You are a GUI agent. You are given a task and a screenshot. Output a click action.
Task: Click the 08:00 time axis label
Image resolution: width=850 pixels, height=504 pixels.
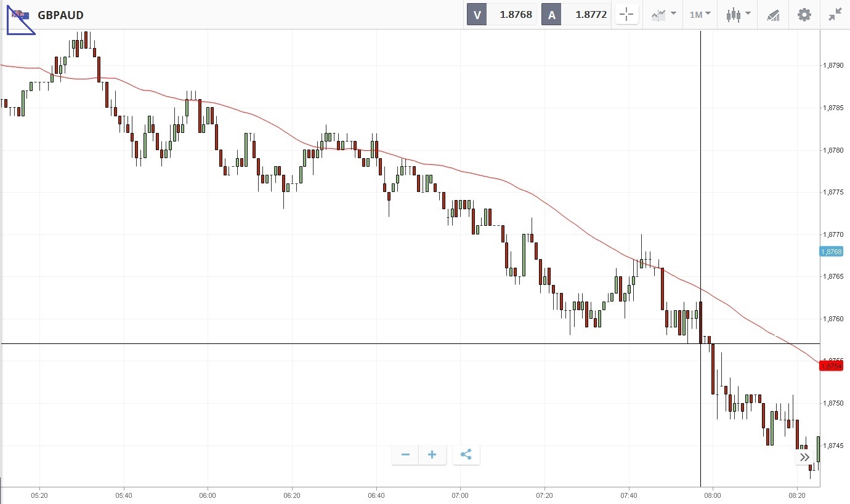(x=713, y=495)
